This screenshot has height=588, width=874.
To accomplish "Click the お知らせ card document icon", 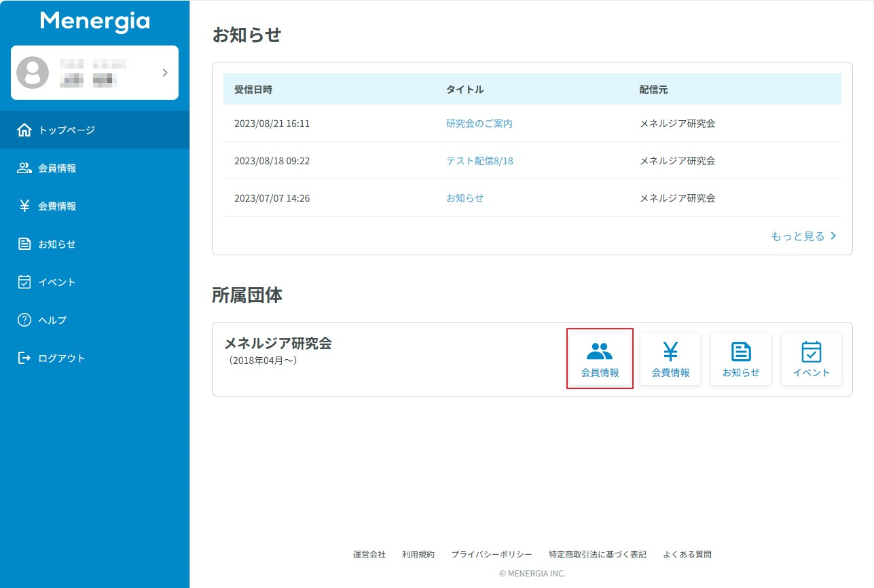I will (741, 351).
